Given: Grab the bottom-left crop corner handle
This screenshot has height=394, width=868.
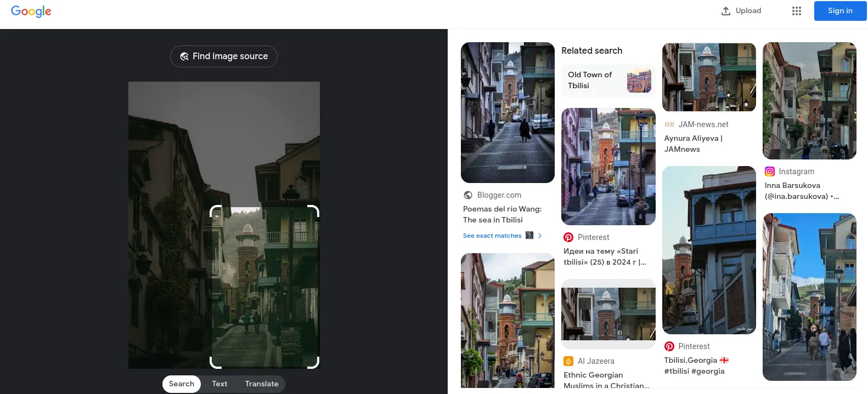Looking at the screenshot, I should pos(216,362).
